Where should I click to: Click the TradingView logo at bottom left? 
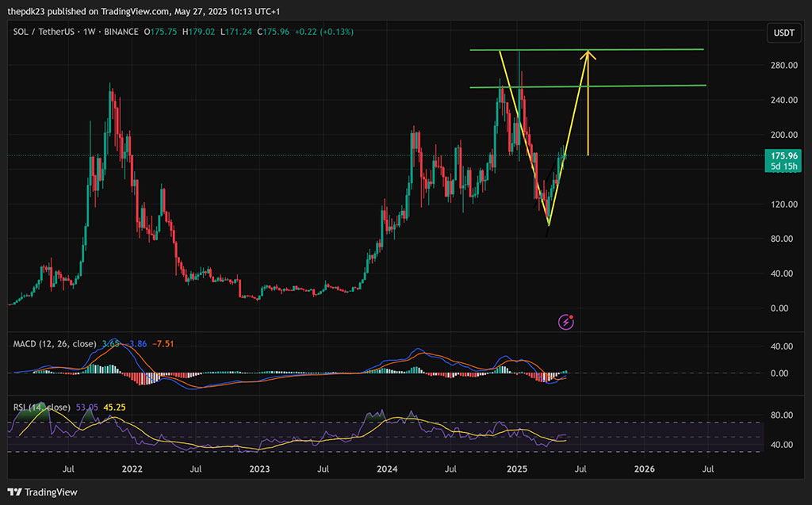click(43, 492)
